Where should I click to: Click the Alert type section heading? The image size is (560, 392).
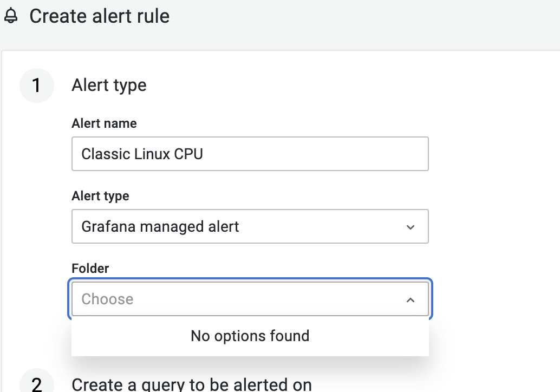(108, 85)
